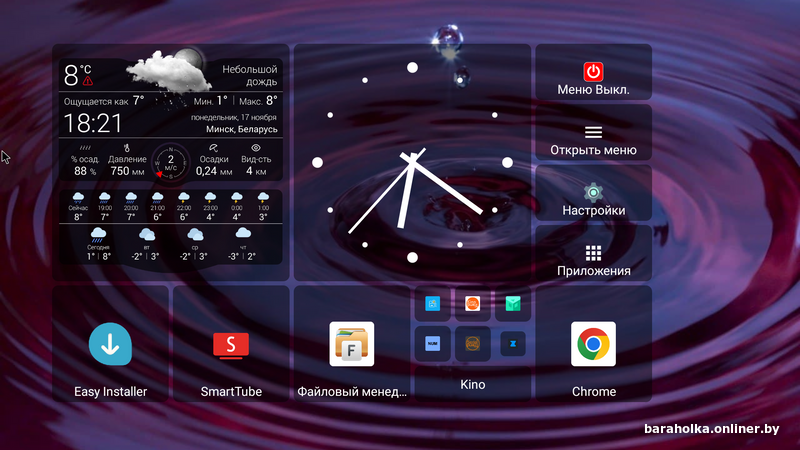Viewport: 800px width, 450px height.
Task: Click the Мин. 1° temperature value
Action: 210,101
